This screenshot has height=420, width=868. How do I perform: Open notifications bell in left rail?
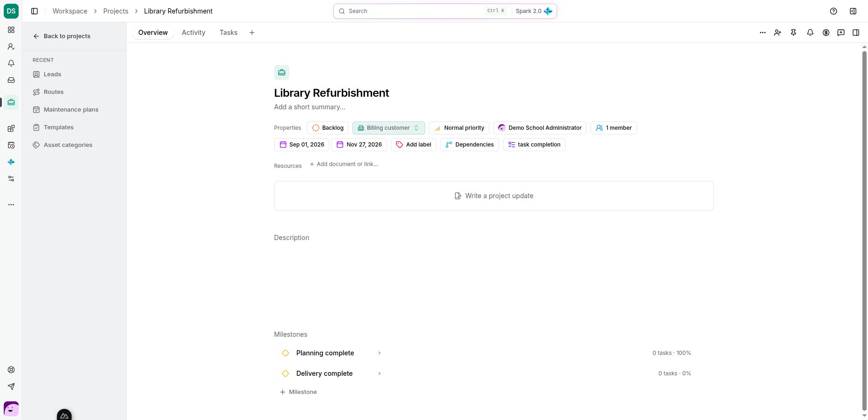tap(11, 63)
